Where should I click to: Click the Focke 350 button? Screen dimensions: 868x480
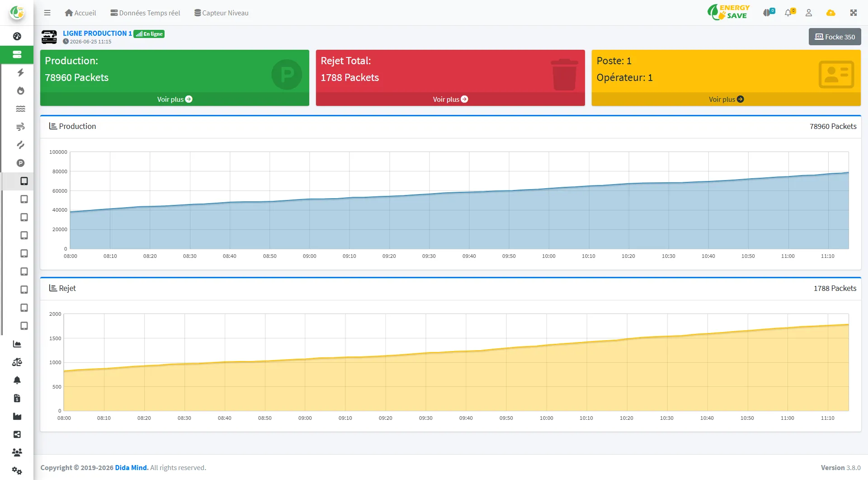[x=835, y=37]
